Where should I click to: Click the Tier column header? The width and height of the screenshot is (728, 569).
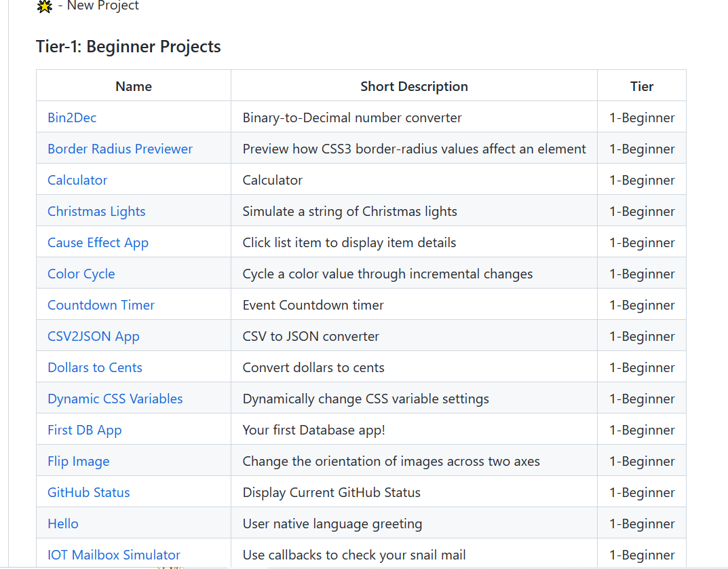tap(642, 86)
